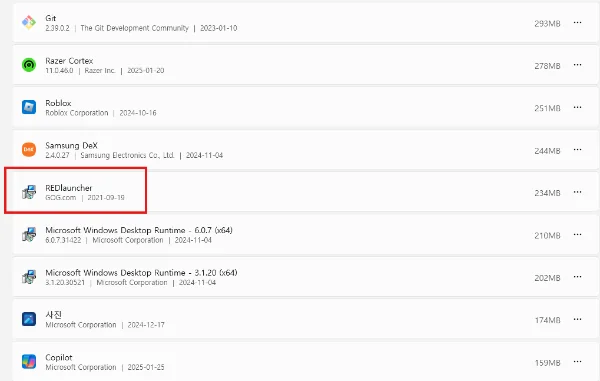Show options for Desktop Runtime 6.0.7
The height and width of the screenshot is (381, 600).
[577, 234]
